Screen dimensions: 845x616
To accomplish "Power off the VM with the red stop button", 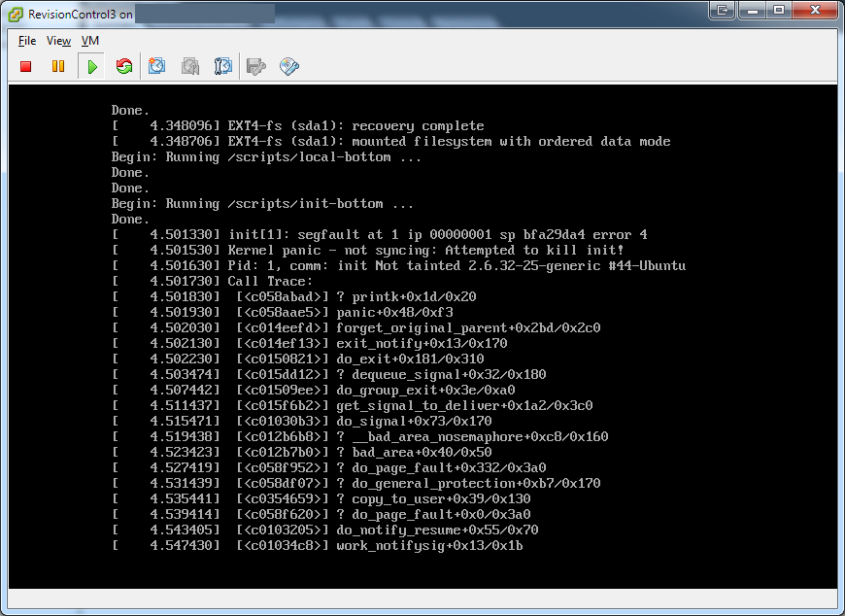I will (x=26, y=66).
